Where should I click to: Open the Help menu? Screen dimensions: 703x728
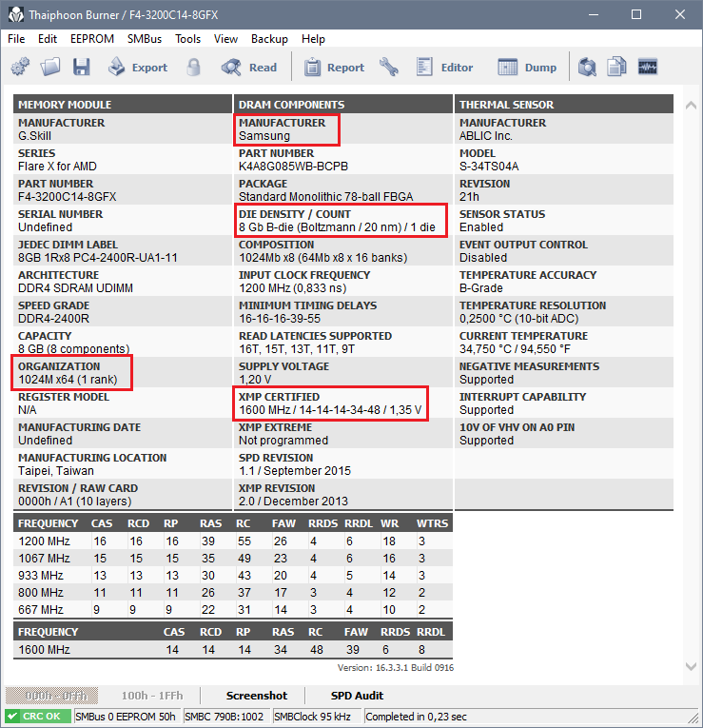tap(313, 39)
